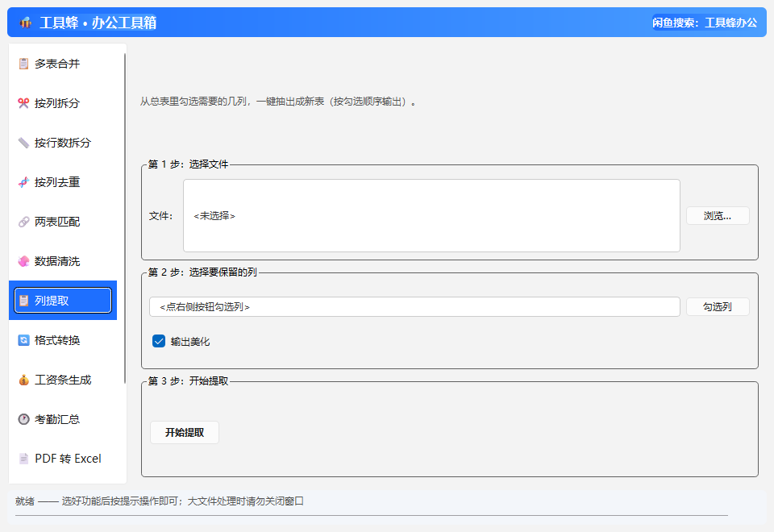Click the <点右侧按钮勾选列> field

[x=414, y=307]
